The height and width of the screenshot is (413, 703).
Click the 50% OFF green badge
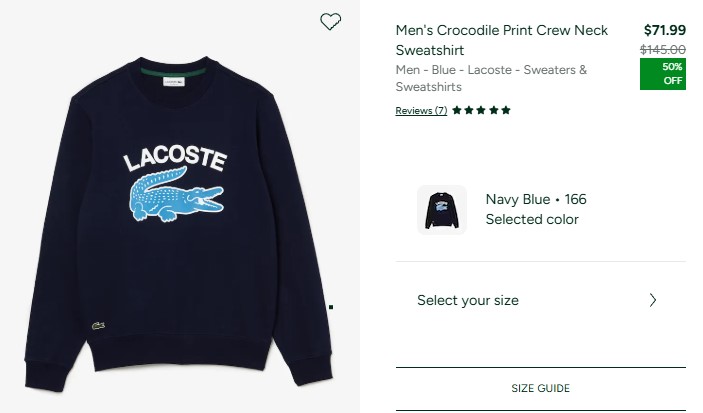click(663, 74)
